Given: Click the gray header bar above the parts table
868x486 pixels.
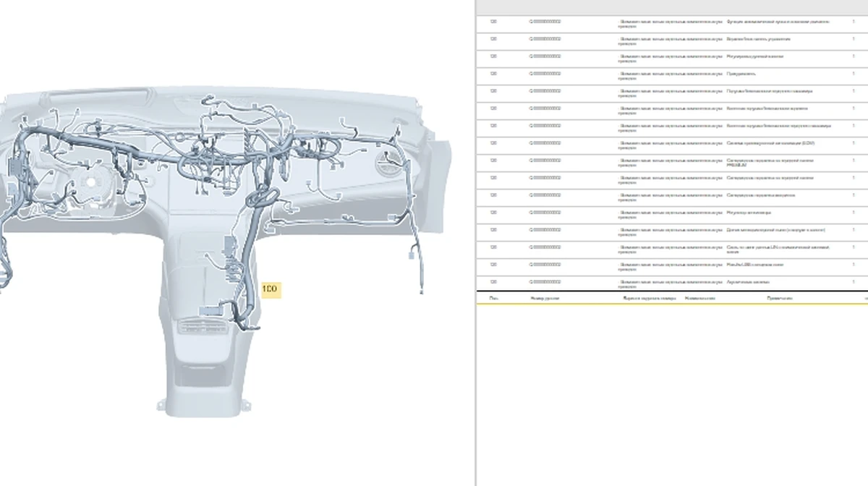Looking at the screenshot, I should [671, 7].
